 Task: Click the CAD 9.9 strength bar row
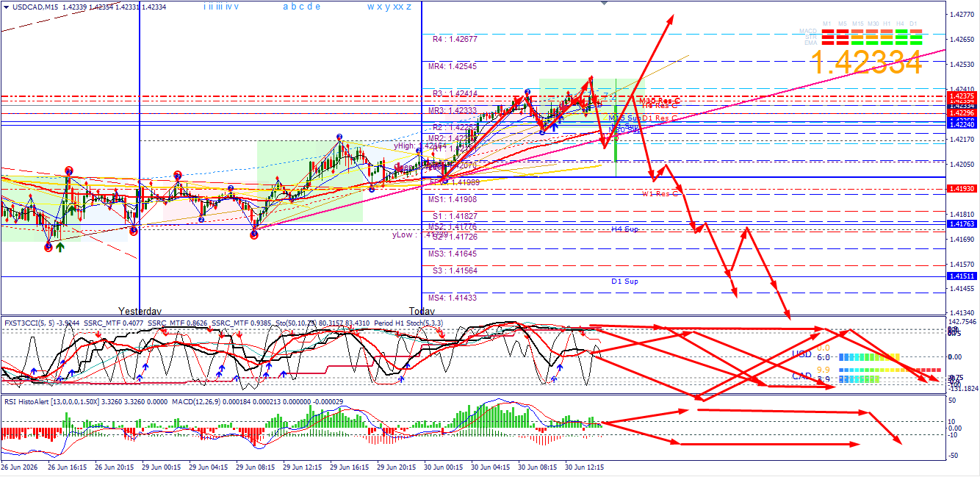[x=890, y=370]
